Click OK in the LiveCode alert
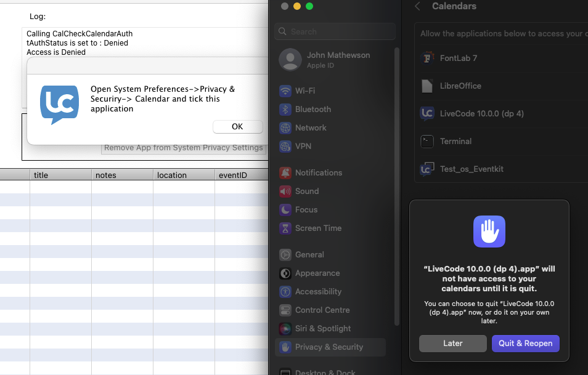588x375 pixels. click(x=237, y=127)
